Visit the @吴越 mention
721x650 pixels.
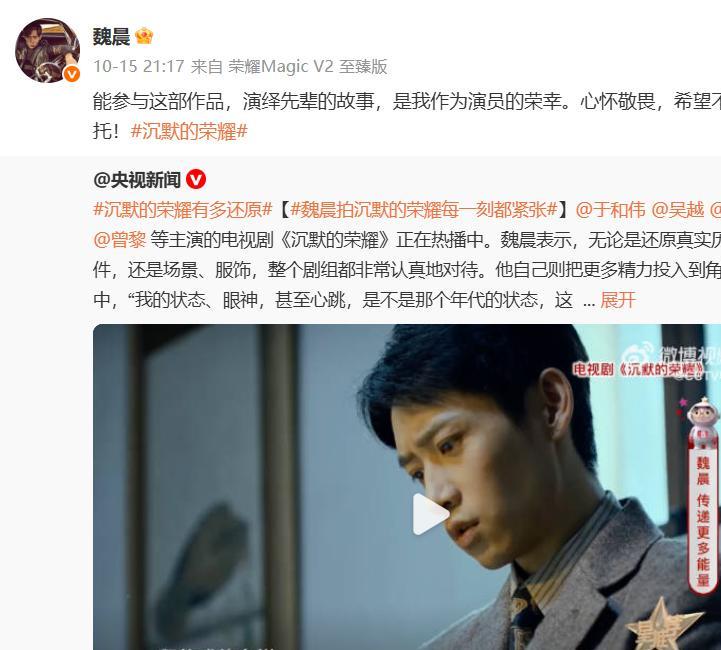pyautogui.click(x=677, y=210)
